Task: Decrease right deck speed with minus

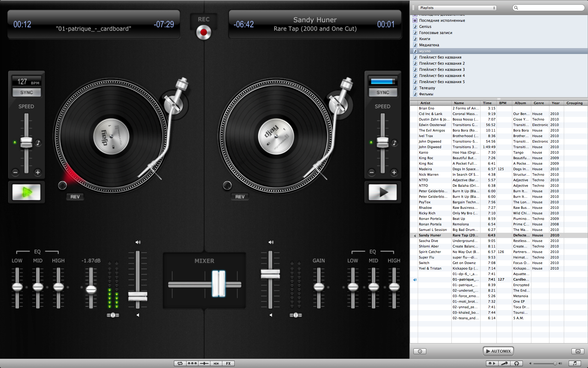Action: (x=371, y=172)
